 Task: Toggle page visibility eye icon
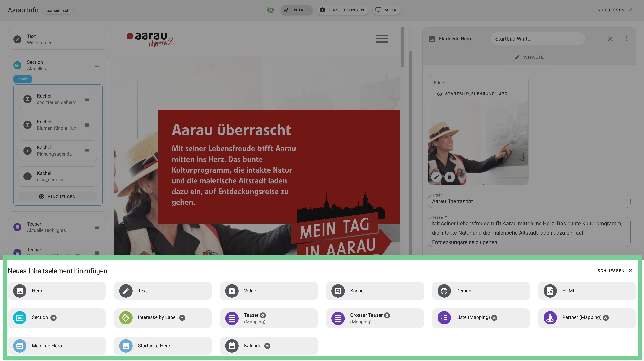270,10
